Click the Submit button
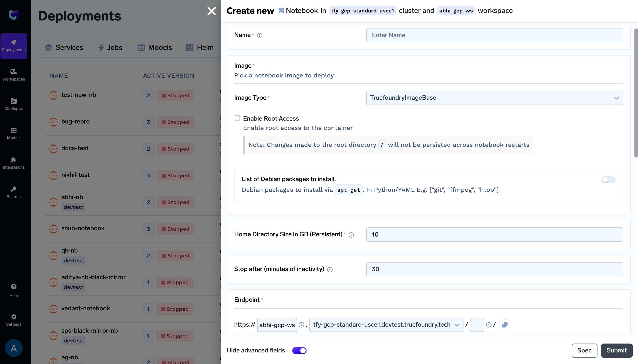Viewport: 638px width, 364px height. click(616, 350)
